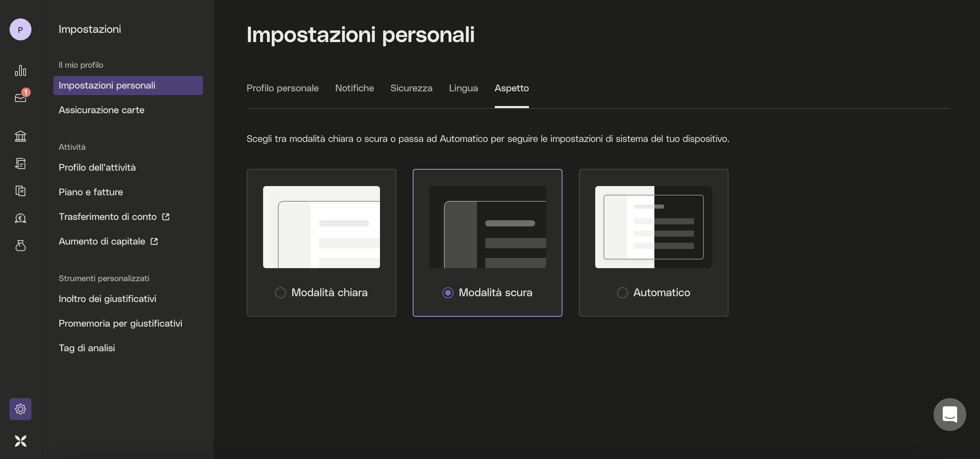
Task: Open the chat support bubble
Action: pos(950,415)
